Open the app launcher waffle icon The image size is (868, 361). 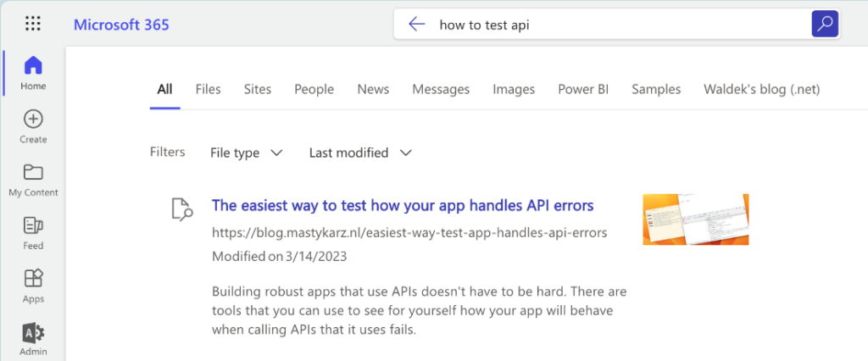(x=33, y=24)
